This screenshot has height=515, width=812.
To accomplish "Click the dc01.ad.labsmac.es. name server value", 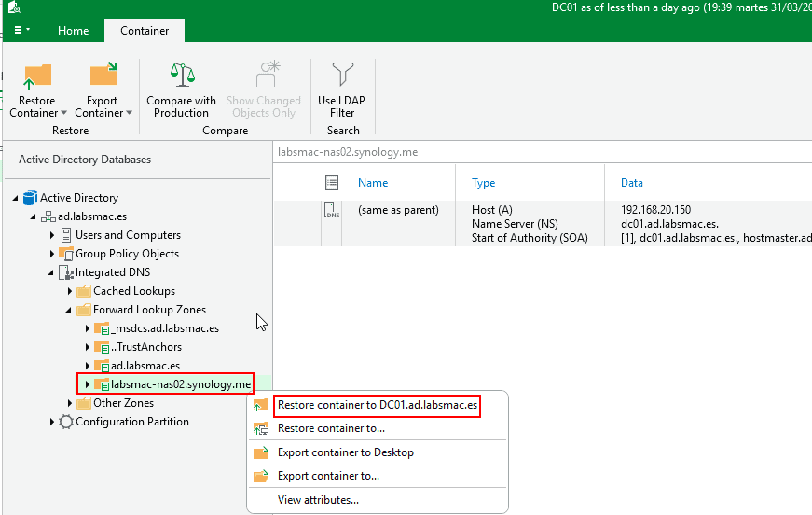I will pyautogui.click(x=669, y=224).
